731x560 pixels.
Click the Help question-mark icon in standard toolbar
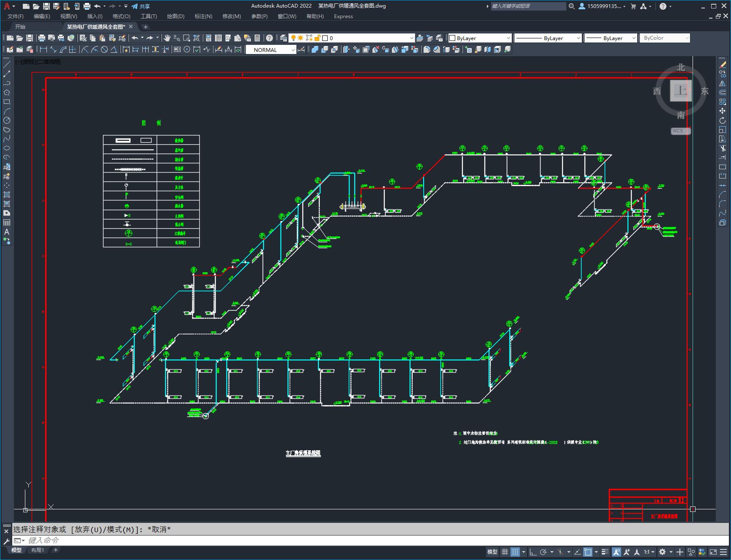(x=269, y=38)
